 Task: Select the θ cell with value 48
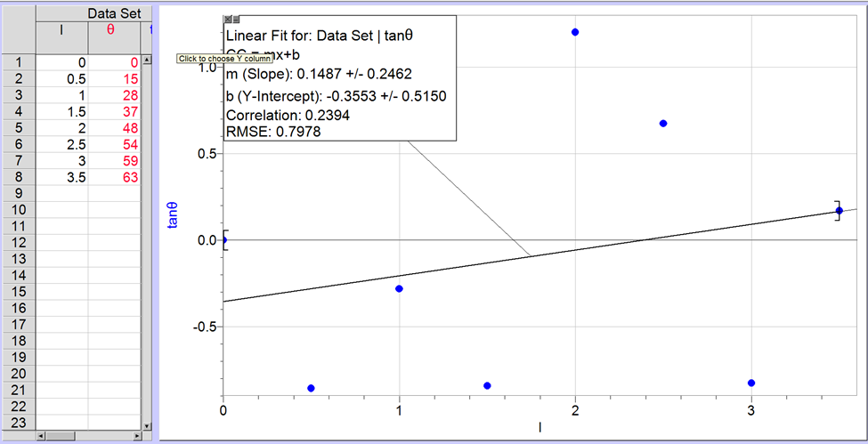tap(113, 128)
